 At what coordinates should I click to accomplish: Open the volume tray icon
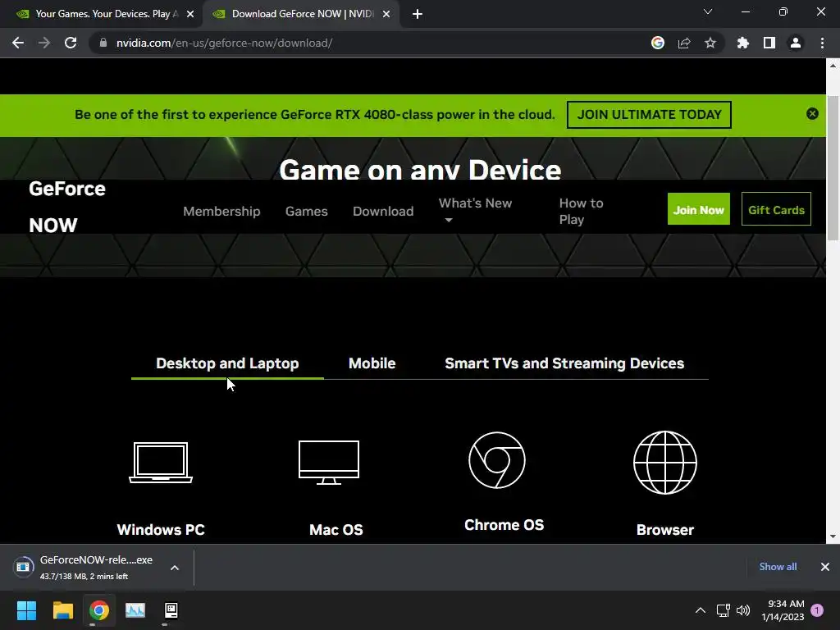(743, 610)
